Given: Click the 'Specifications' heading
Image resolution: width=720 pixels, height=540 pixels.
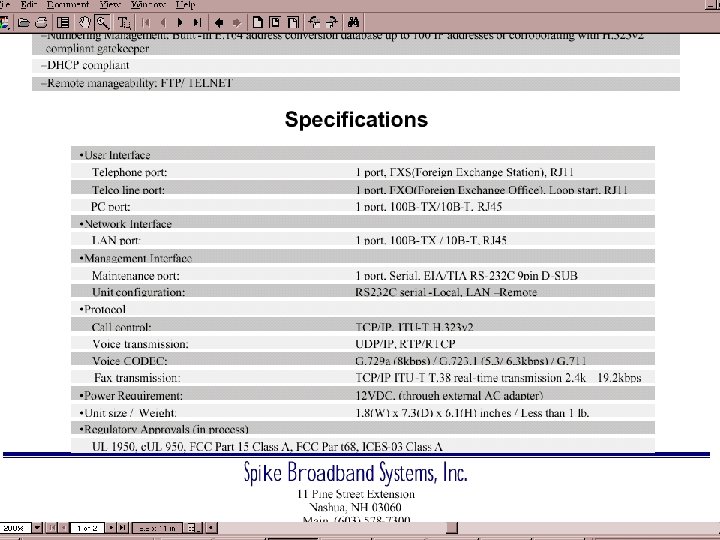Looking at the screenshot, I should pos(356,119).
